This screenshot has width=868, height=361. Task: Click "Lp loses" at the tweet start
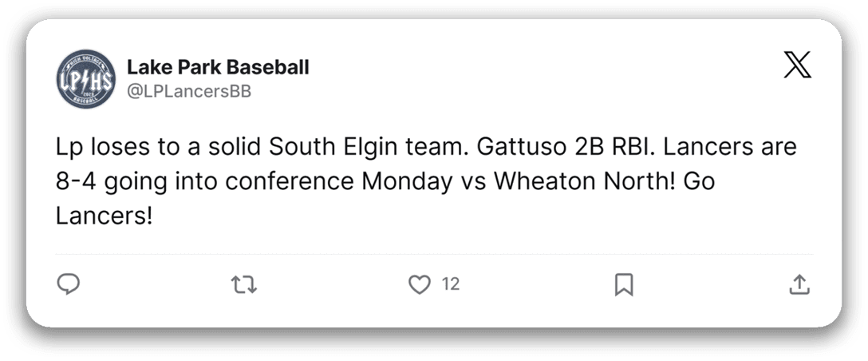tap(98, 149)
